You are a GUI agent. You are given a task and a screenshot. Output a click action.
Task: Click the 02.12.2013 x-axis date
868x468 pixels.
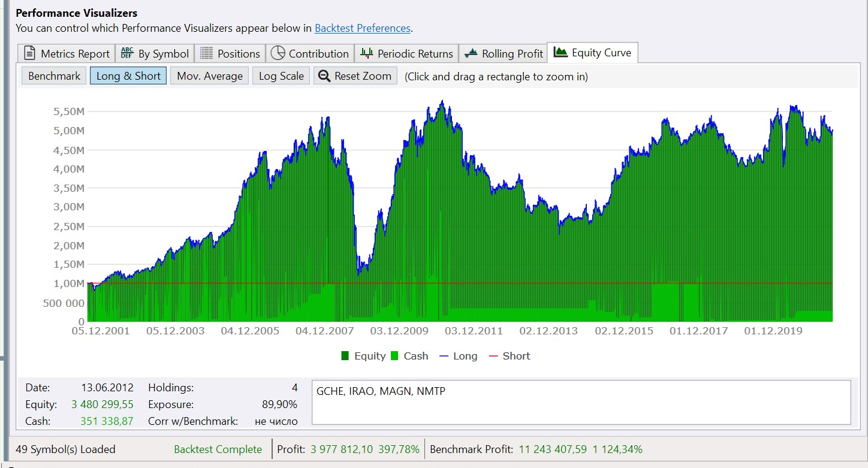[x=548, y=331]
